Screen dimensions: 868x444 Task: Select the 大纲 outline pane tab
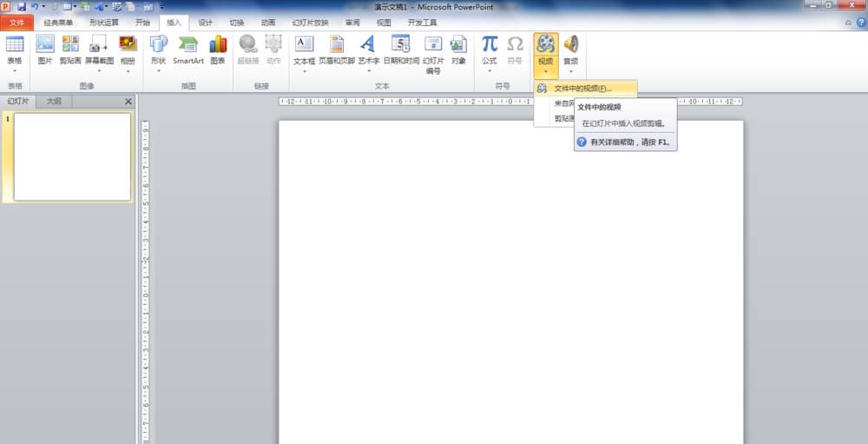click(x=54, y=102)
